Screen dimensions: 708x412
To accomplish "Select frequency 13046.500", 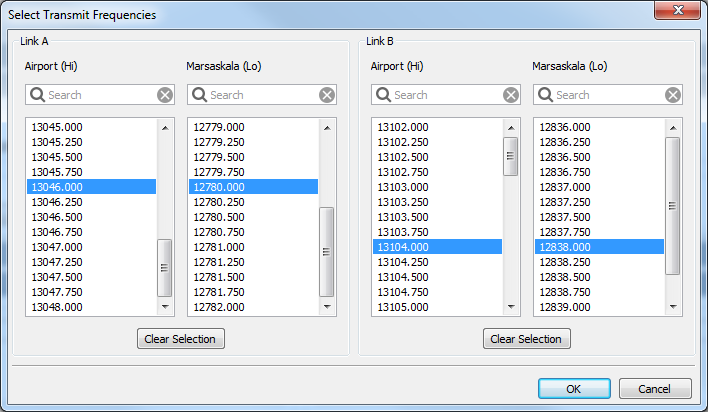I will point(92,217).
